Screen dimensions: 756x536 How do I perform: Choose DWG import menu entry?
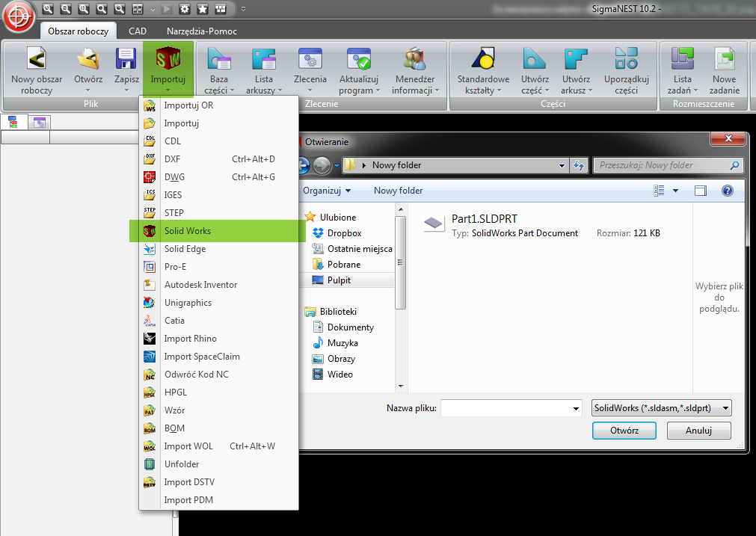pyautogui.click(x=219, y=177)
